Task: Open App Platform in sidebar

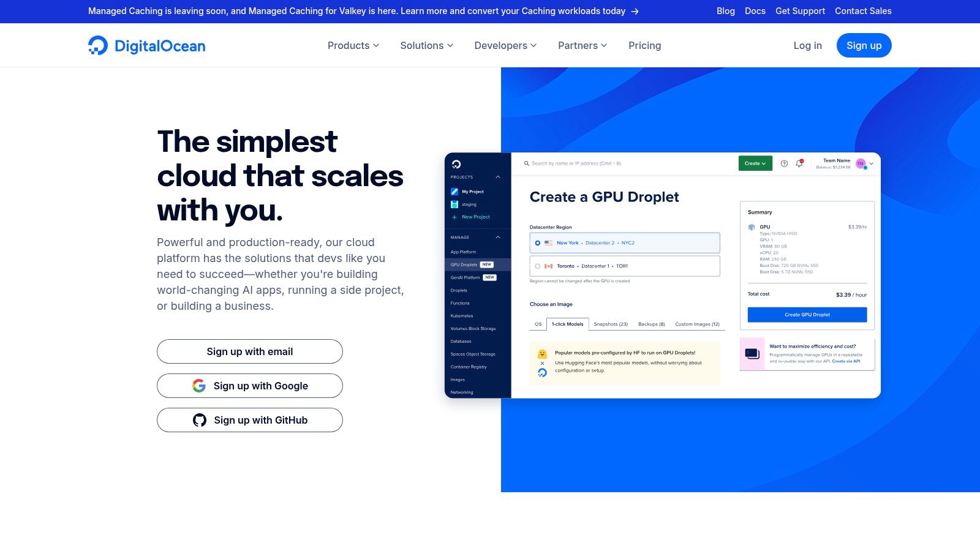Action: click(x=463, y=252)
